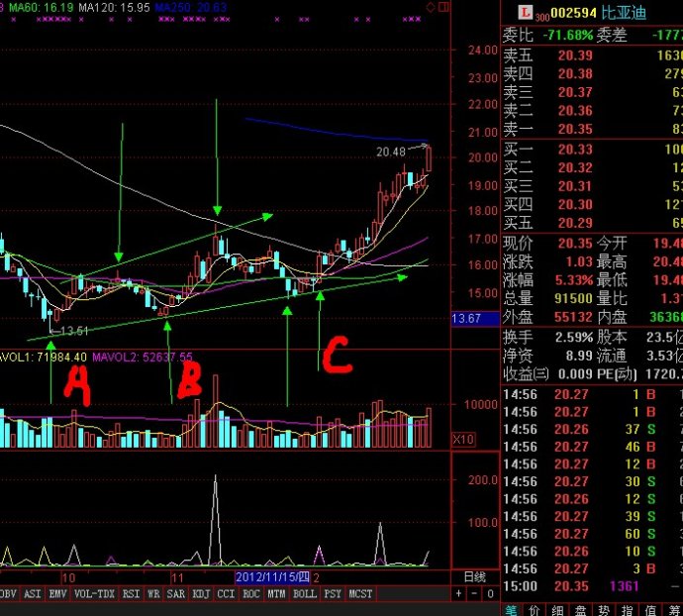Screen dimensions: 683x616
Task: Switch indicator to OBV
Action: tap(8, 594)
